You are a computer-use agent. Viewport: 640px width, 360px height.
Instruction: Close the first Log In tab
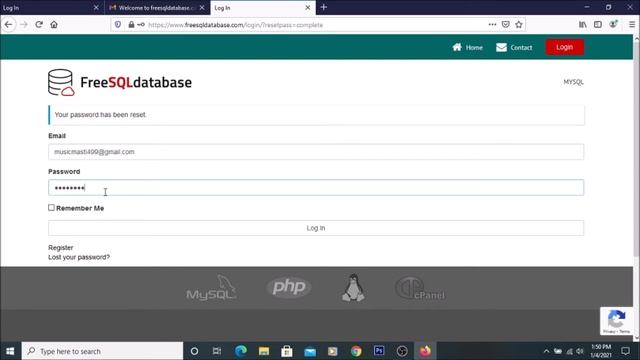[96, 8]
